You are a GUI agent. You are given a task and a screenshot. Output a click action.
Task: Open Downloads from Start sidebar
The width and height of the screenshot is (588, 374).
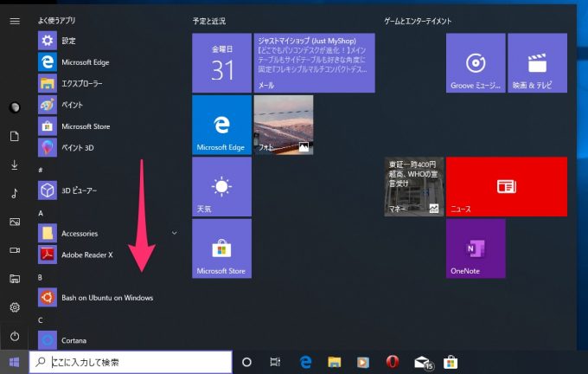pyautogui.click(x=15, y=164)
